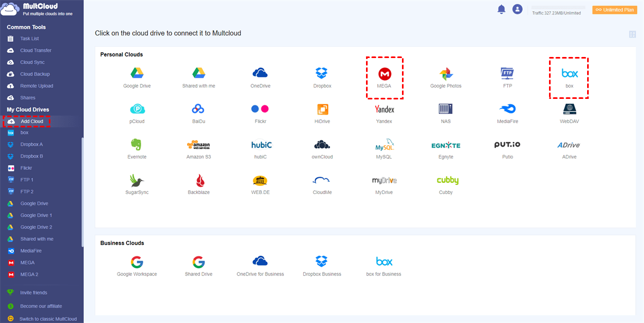This screenshot has width=644, height=323.
Task: Connect MediaFire from the cloud grid
Action: pos(508,113)
